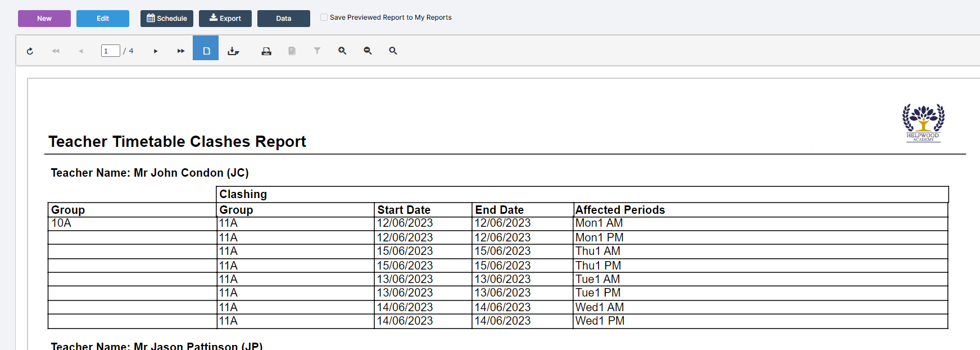The height and width of the screenshot is (350, 980).
Task: Go to the previous report page
Action: 81,51
